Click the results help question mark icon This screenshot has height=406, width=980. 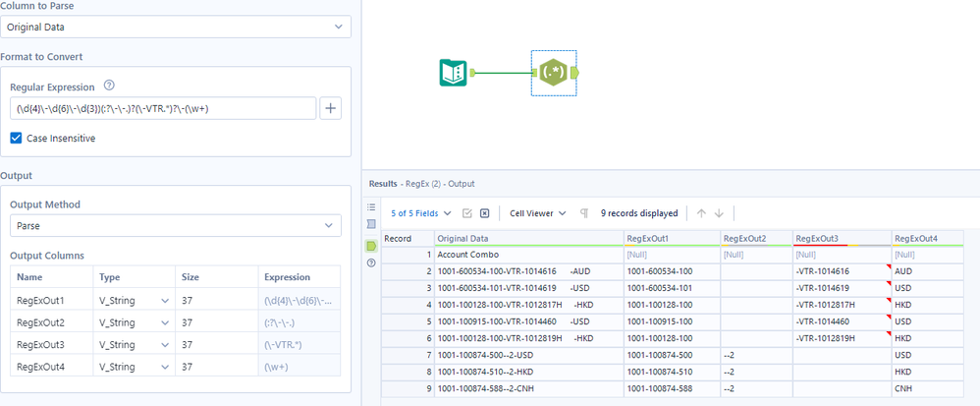pyautogui.click(x=371, y=263)
